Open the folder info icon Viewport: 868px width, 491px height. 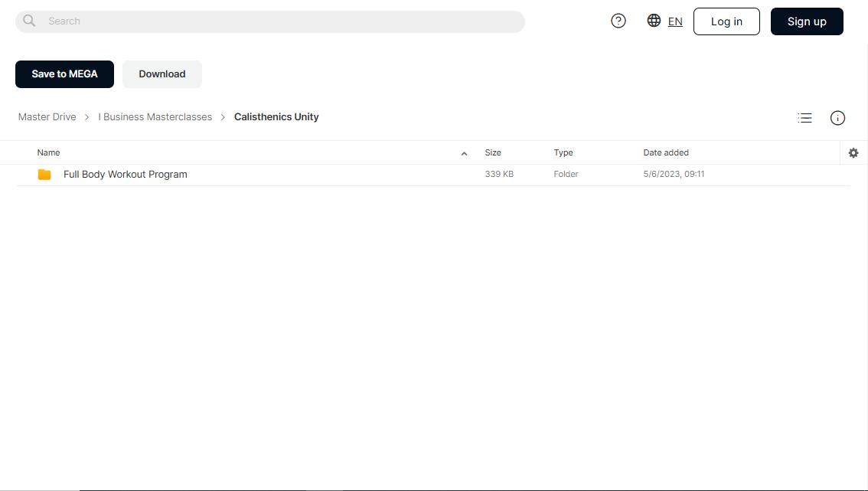[837, 118]
